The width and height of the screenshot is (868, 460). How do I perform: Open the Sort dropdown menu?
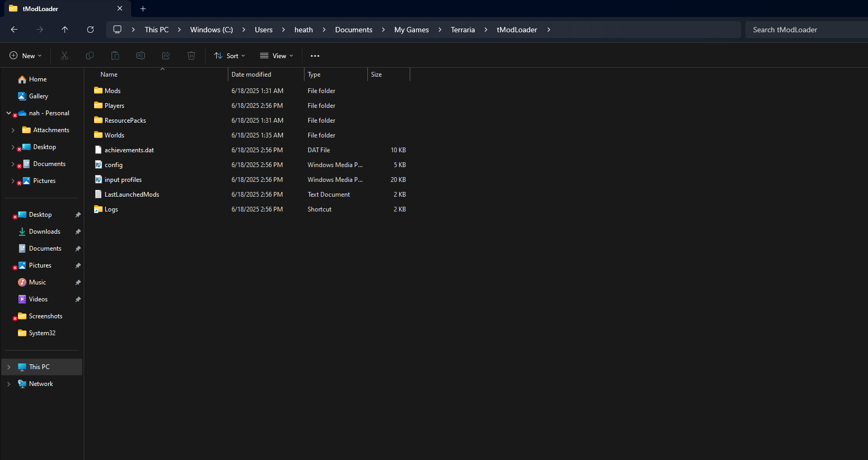(230, 56)
